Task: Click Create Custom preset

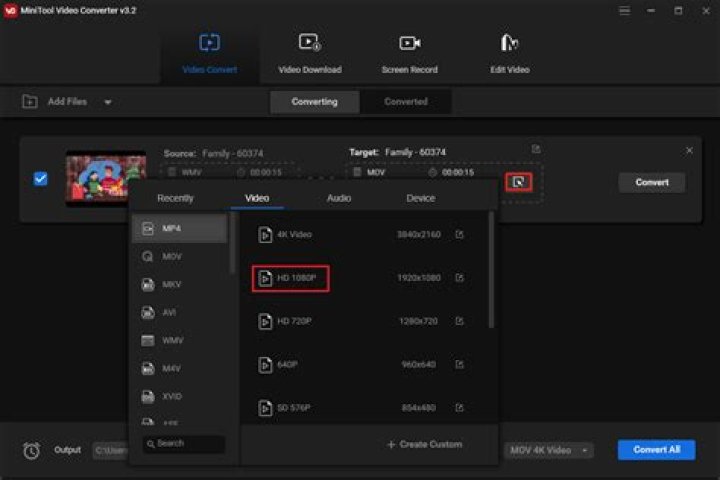Action: (x=425, y=445)
